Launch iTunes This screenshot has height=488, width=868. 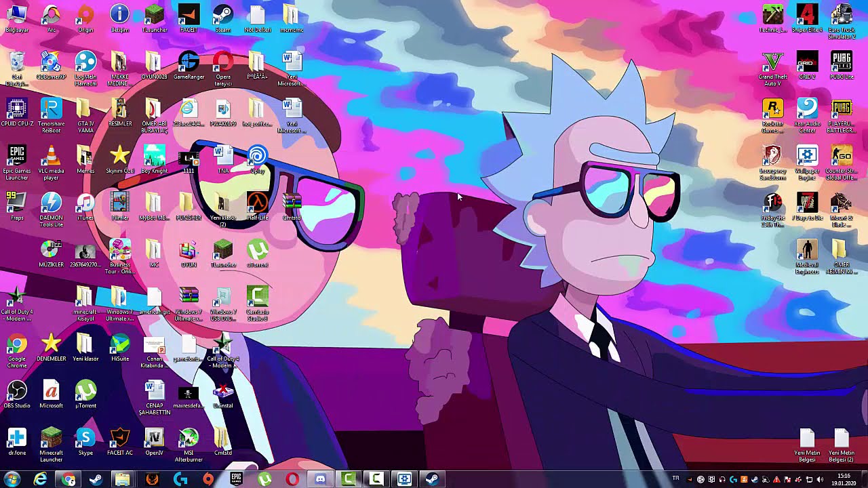pos(85,207)
